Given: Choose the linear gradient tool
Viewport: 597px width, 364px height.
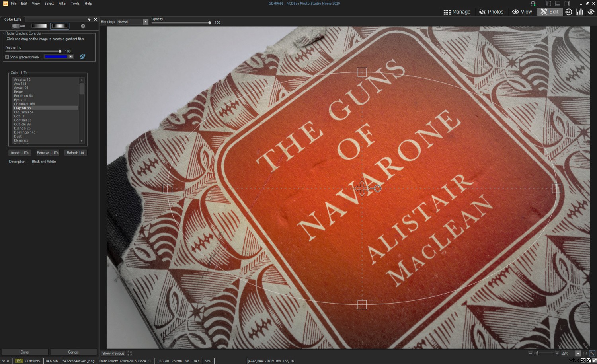Looking at the screenshot, I should tap(39, 26).
